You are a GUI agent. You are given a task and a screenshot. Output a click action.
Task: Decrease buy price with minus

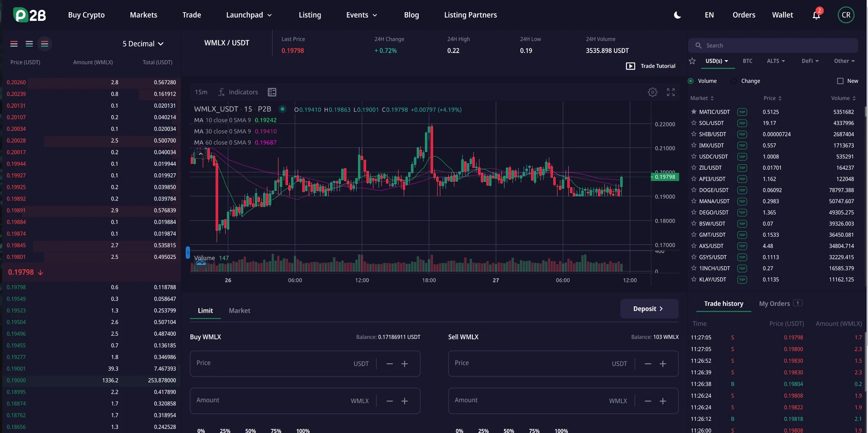tap(390, 364)
